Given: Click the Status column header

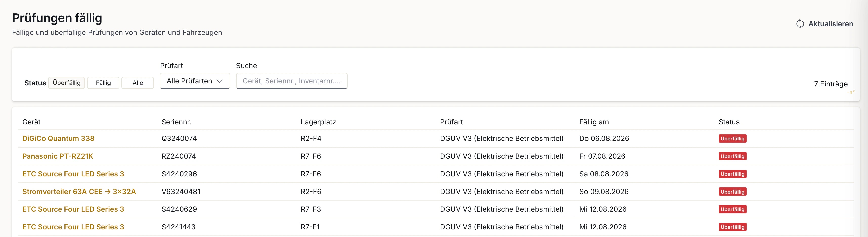Looking at the screenshot, I should click(x=729, y=122).
